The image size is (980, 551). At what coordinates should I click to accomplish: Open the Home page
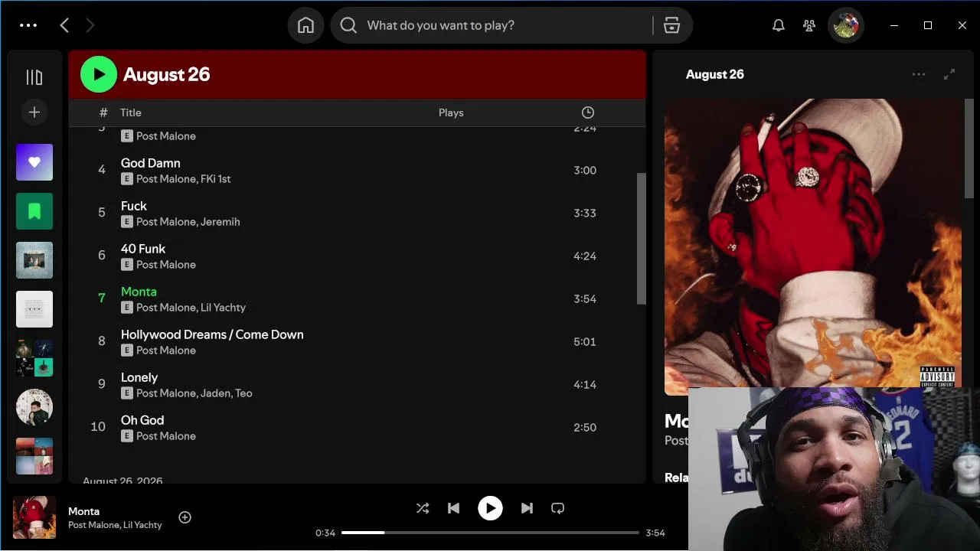305,25
